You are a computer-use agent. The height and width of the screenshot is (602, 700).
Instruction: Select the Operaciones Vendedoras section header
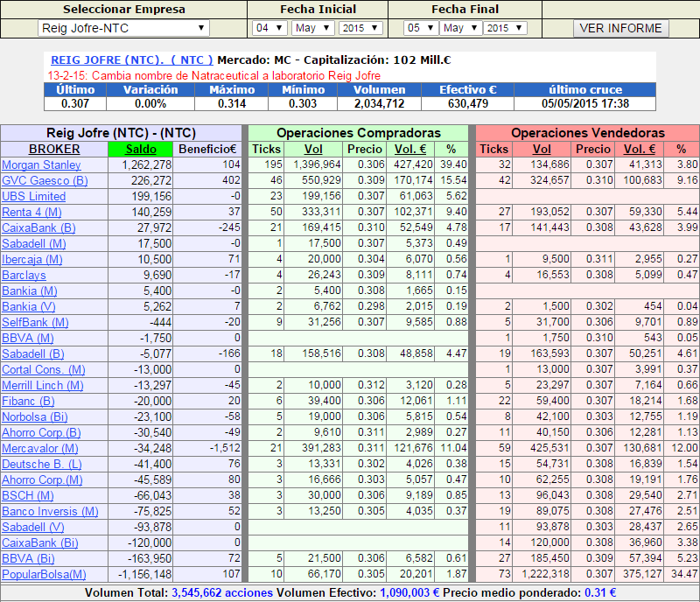[588, 133]
